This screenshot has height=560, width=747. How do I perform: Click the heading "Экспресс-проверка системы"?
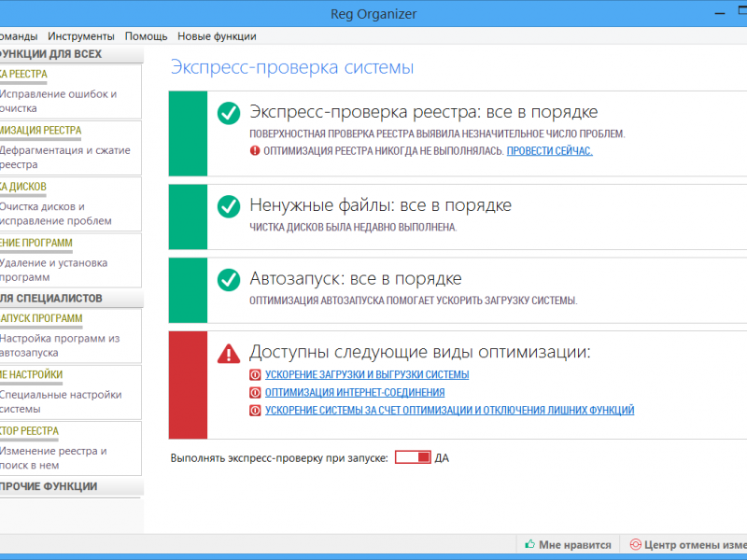pyautogui.click(x=292, y=67)
